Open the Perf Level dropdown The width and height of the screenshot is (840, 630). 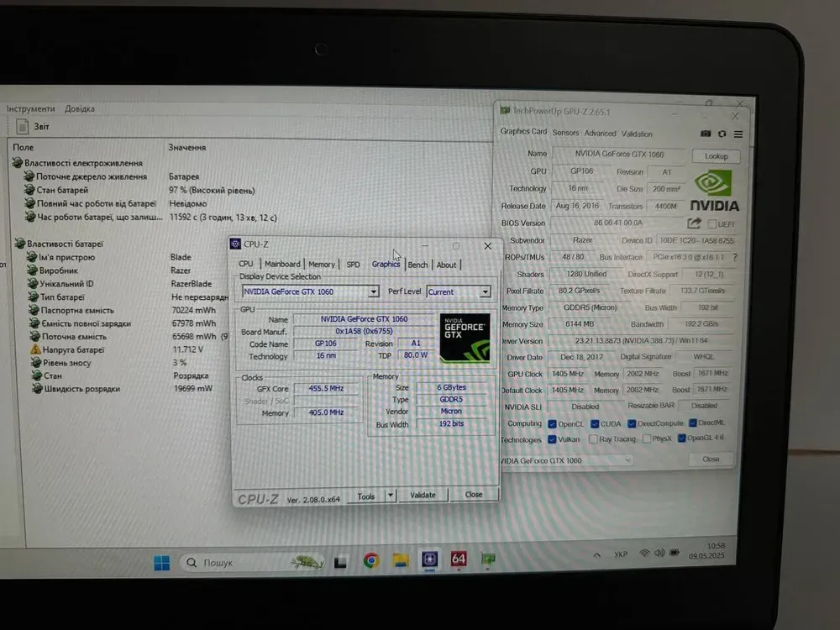click(x=485, y=292)
